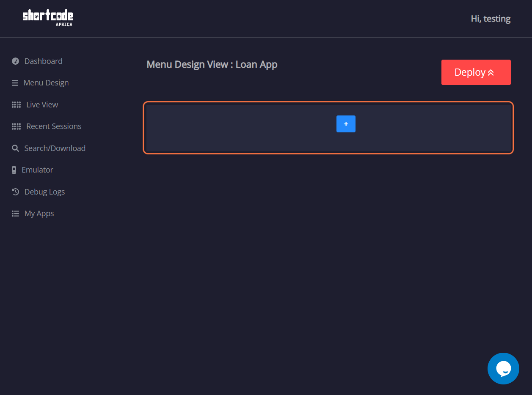This screenshot has width=532, height=395.
Task: Click the Live View grid icon
Action: (x=17, y=105)
